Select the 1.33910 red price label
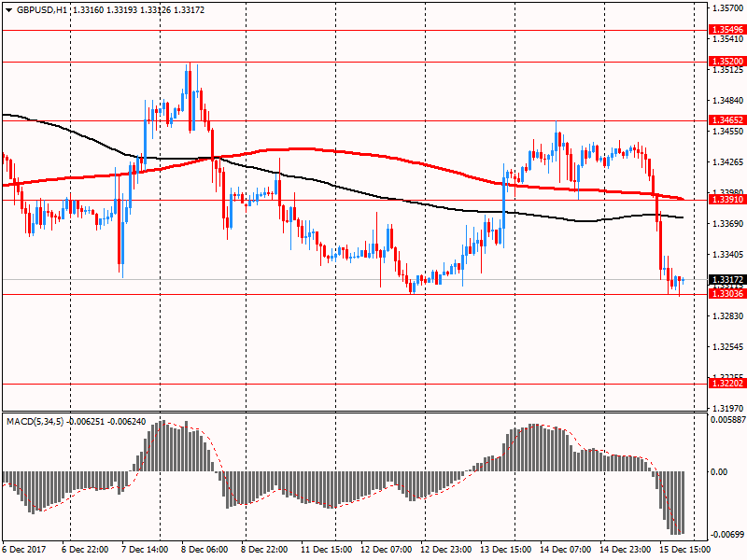Viewport: 747px width, 560px height. click(727, 200)
